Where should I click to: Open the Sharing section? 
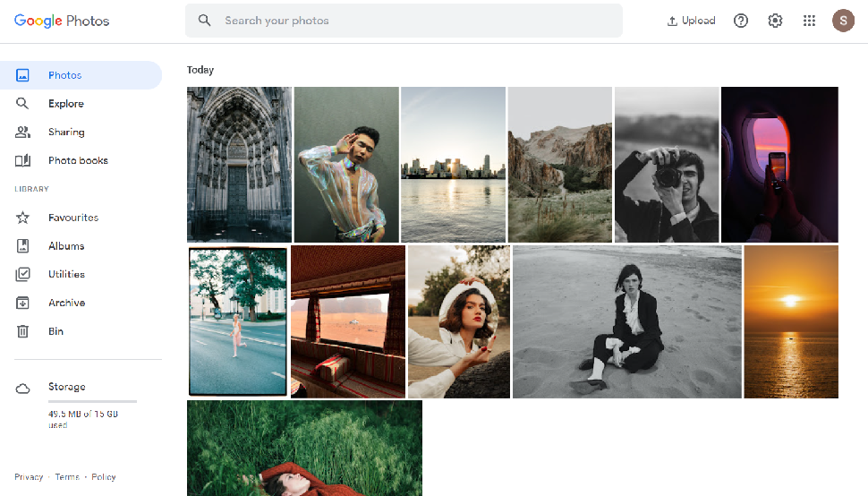(x=66, y=132)
